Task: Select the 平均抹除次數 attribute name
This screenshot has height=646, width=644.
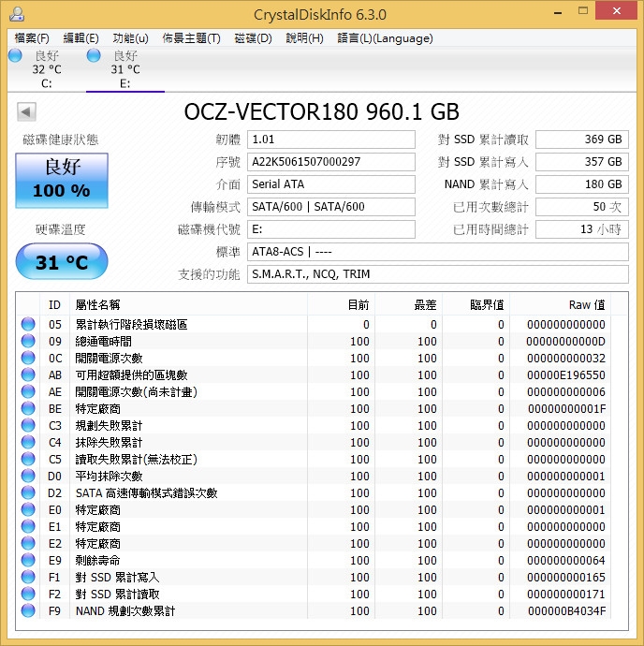Action: pos(109,476)
